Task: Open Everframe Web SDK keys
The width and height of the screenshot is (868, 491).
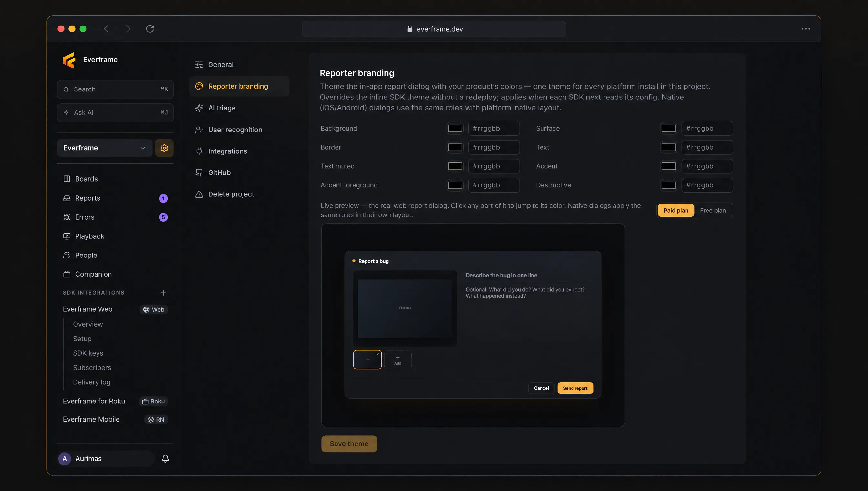Action: 88,353
